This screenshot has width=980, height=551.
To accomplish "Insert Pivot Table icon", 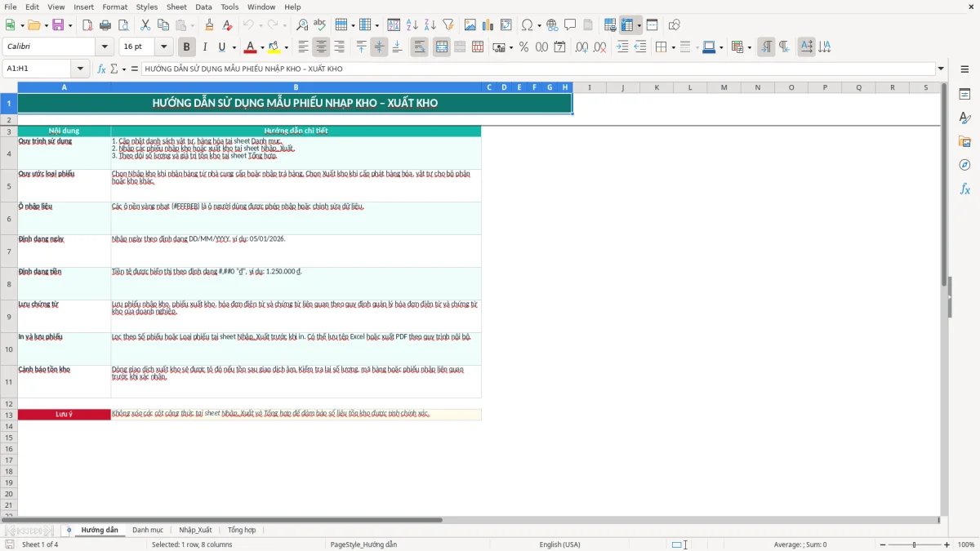I will point(506,25).
